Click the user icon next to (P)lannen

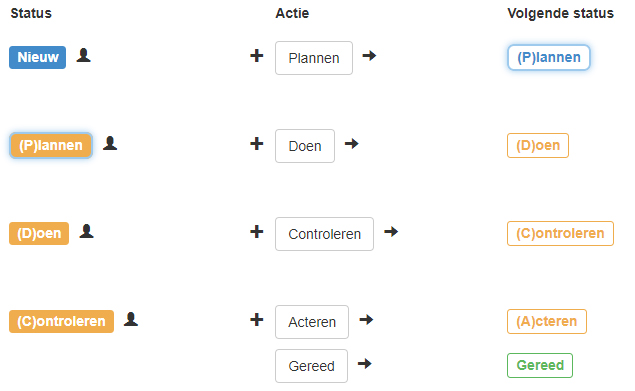tap(110, 143)
